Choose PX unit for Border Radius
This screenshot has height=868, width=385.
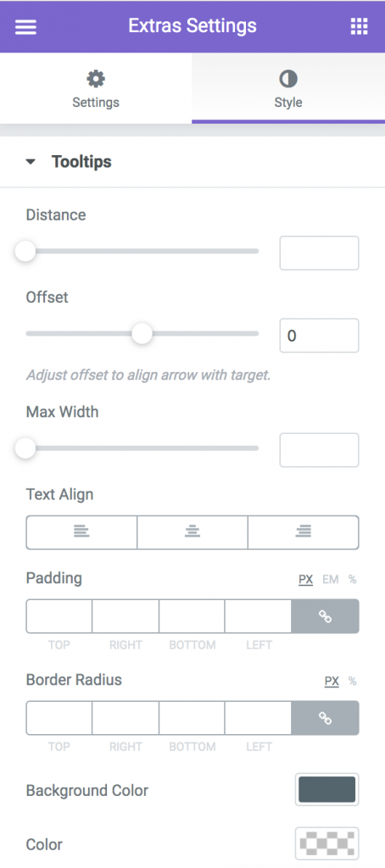(332, 682)
